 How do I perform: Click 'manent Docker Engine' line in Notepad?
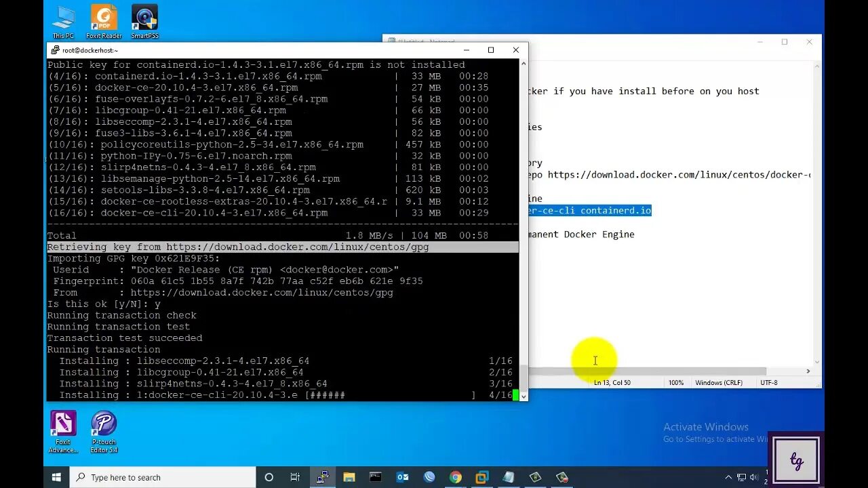pyautogui.click(x=582, y=235)
